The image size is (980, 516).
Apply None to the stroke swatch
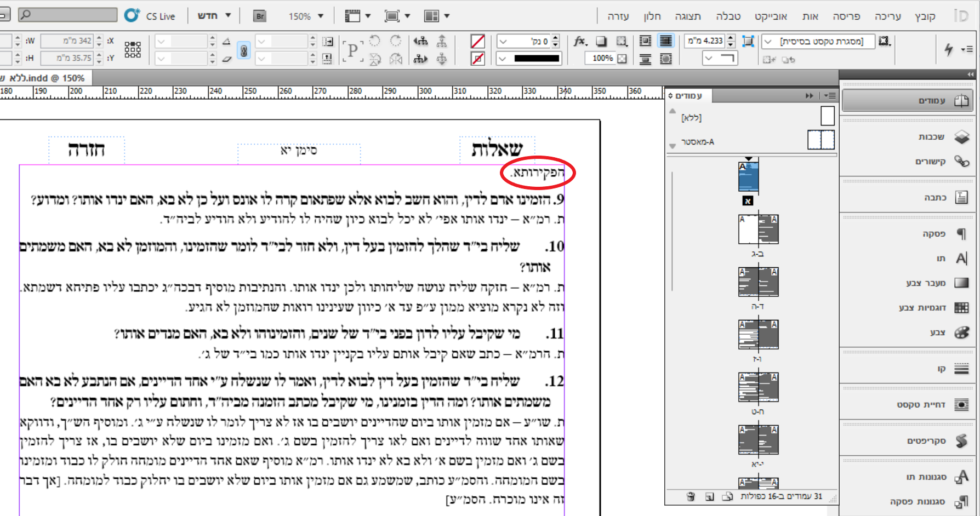click(x=477, y=57)
